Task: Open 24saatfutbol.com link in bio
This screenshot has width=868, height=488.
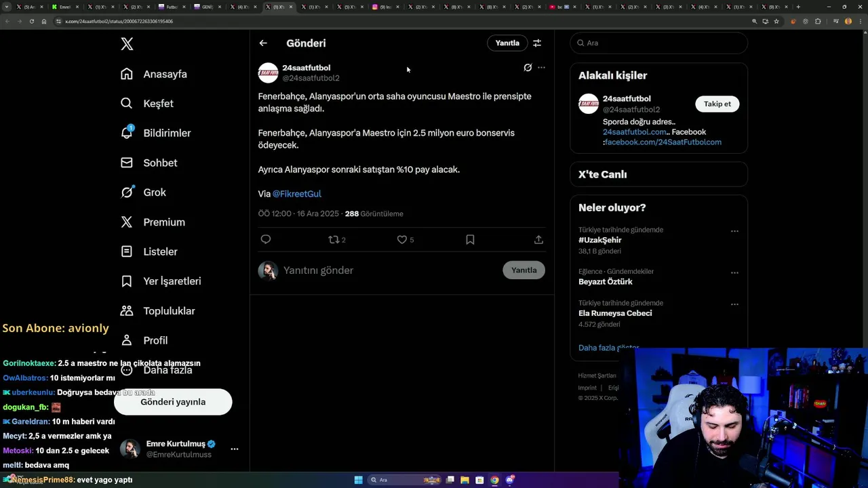Action: (x=635, y=132)
